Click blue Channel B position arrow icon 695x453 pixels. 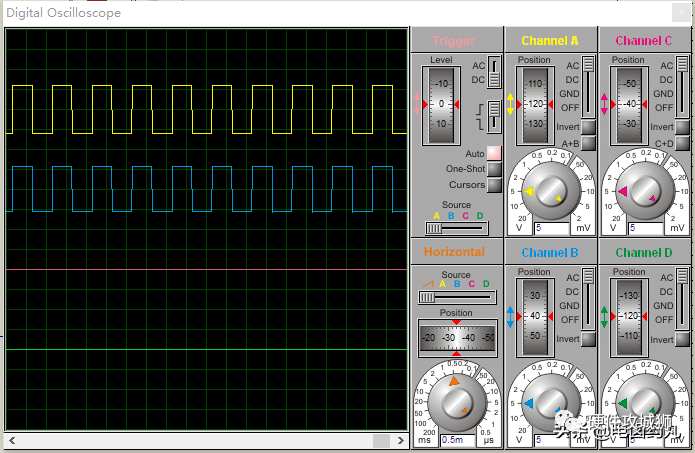[x=510, y=316]
